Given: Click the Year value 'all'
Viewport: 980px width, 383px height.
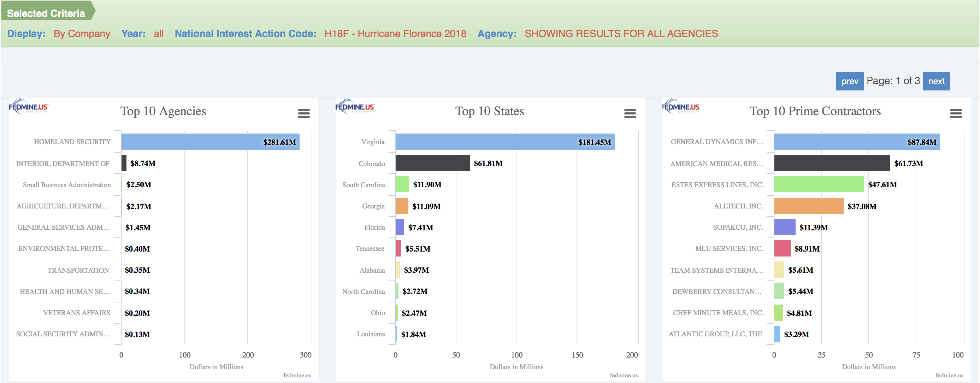Looking at the screenshot, I should pos(159,34).
